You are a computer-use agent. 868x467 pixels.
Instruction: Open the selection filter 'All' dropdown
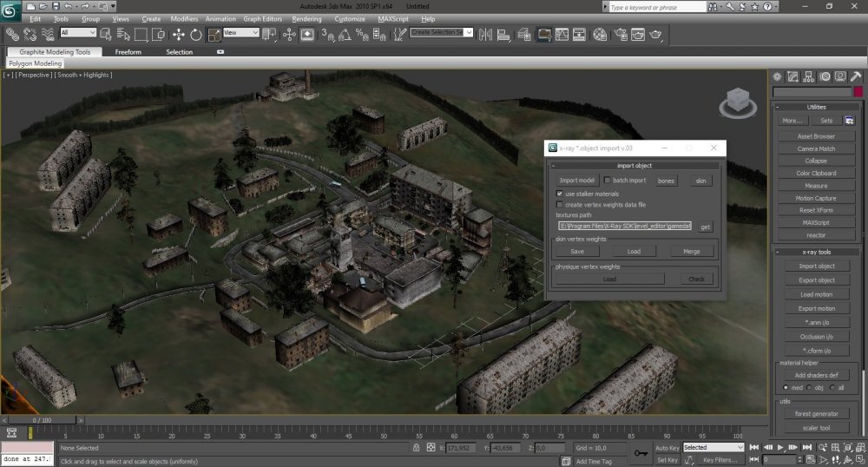pyautogui.click(x=78, y=33)
